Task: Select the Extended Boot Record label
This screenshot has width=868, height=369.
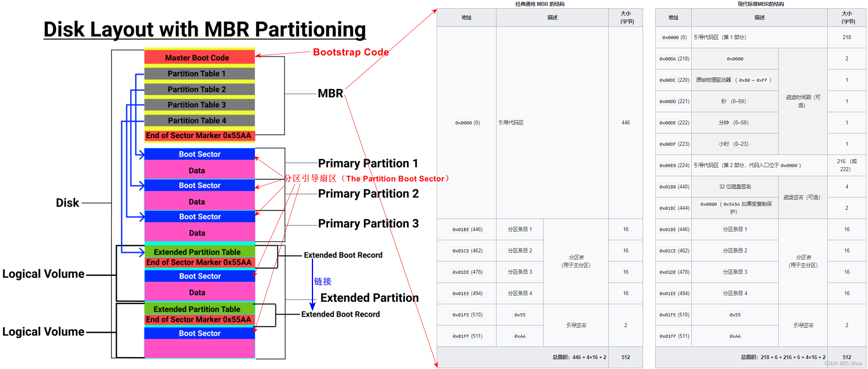Action: point(342,255)
